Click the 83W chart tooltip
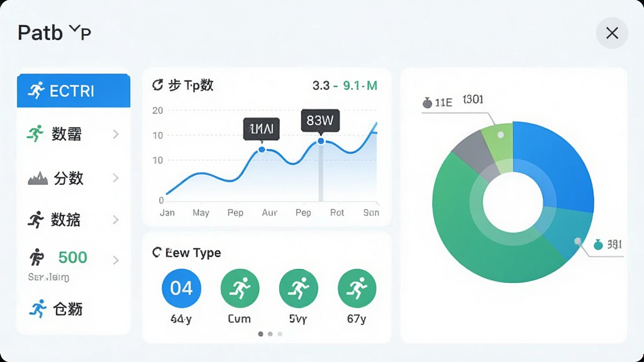 pyautogui.click(x=320, y=120)
